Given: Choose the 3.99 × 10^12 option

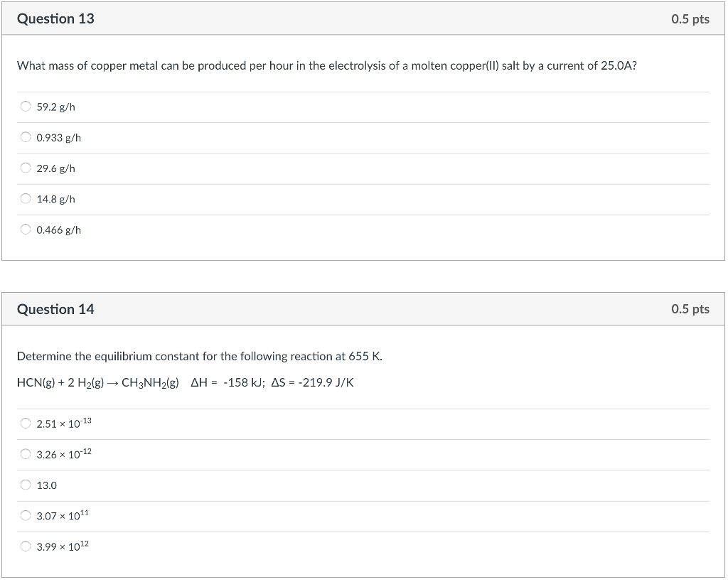Looking at the screenshot, I should pyautogui.click(x=26, y=546).
